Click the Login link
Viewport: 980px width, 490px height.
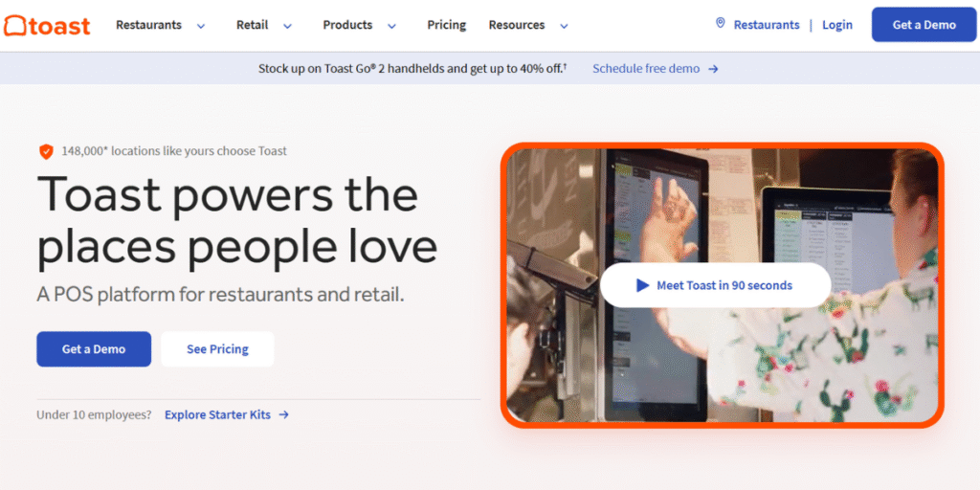[836, 25]
